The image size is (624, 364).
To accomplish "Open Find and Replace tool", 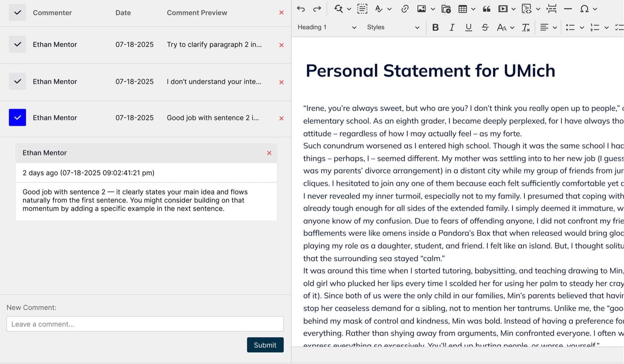I will (338, 9).
